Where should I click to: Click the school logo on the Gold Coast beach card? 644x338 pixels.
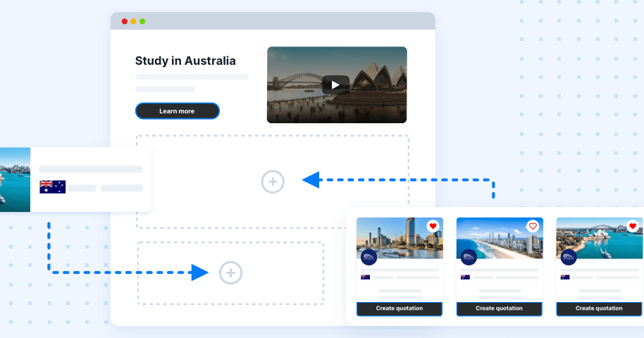click(x=469, y=258)
